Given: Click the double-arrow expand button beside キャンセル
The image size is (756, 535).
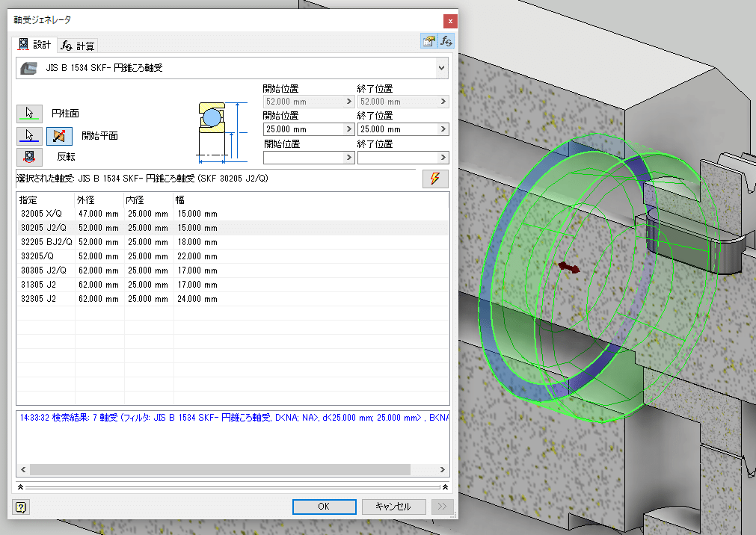Looking at the screenshot, I should click(442, 507).
